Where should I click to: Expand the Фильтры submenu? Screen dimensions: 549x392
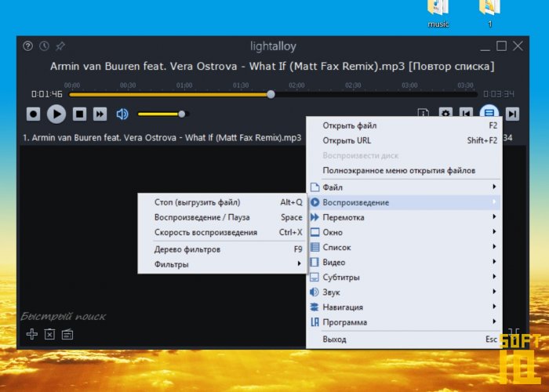tap(222, 264)
